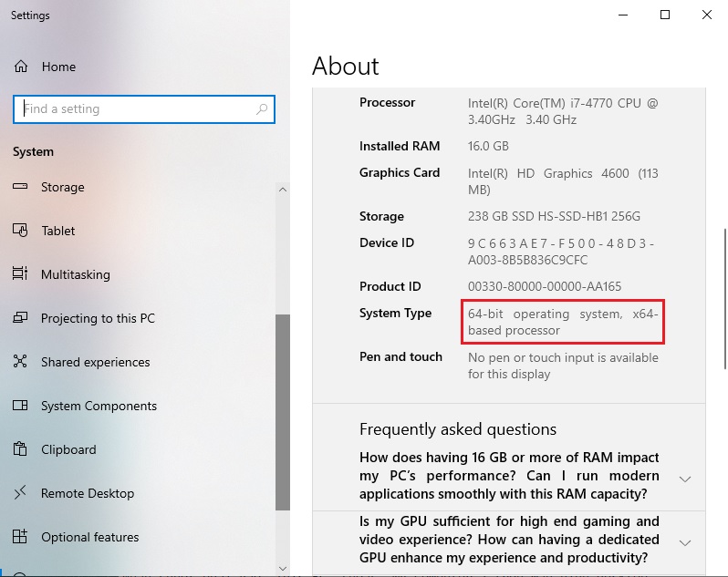This screenshot has height=577, width=728.
Task: Click the Pen and touch label
Action: pyautogui.click(x=400, y=356)
